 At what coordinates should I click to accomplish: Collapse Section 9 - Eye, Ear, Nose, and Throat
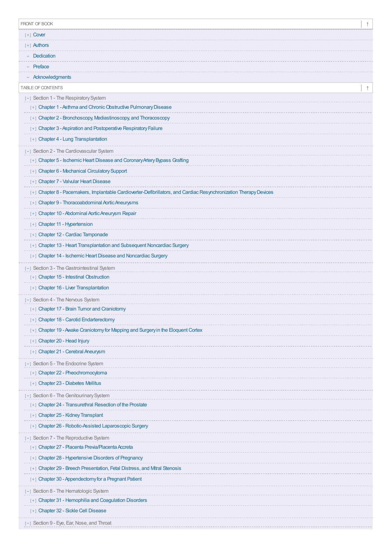(x=28, y=523)
